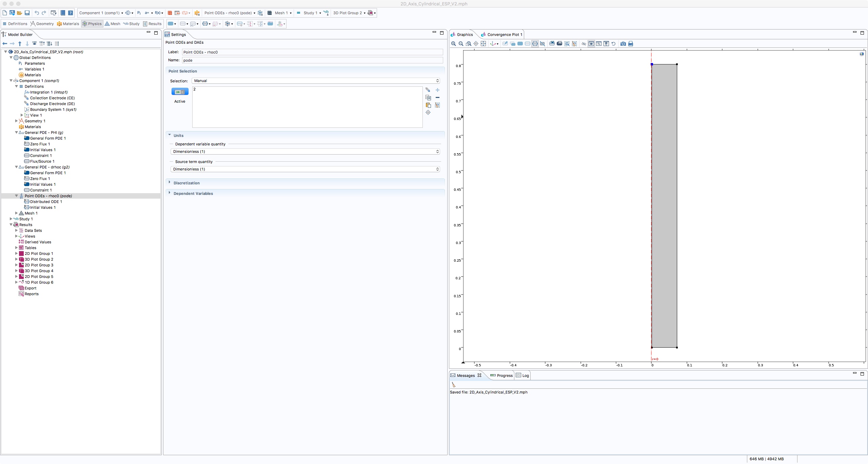Take a snapshot with the camera icon
The height and width of the screenshot is (464, 868).
pos(623,44)
